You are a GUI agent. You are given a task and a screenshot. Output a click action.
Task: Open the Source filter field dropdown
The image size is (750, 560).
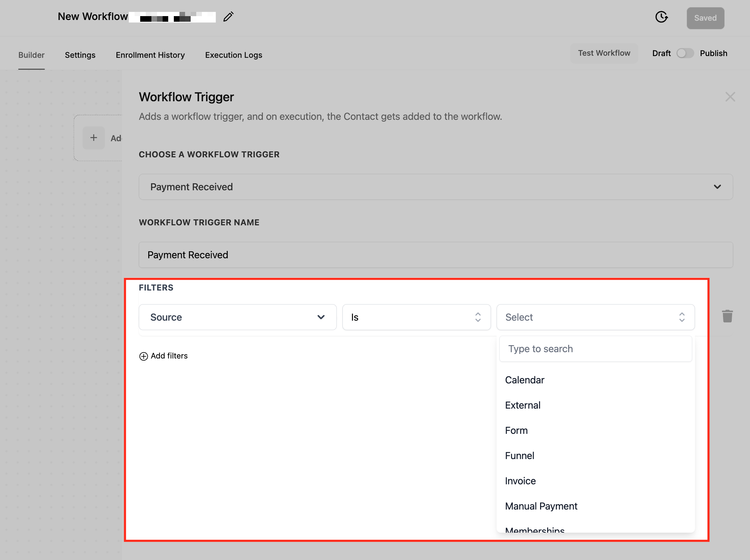(238, 317)
